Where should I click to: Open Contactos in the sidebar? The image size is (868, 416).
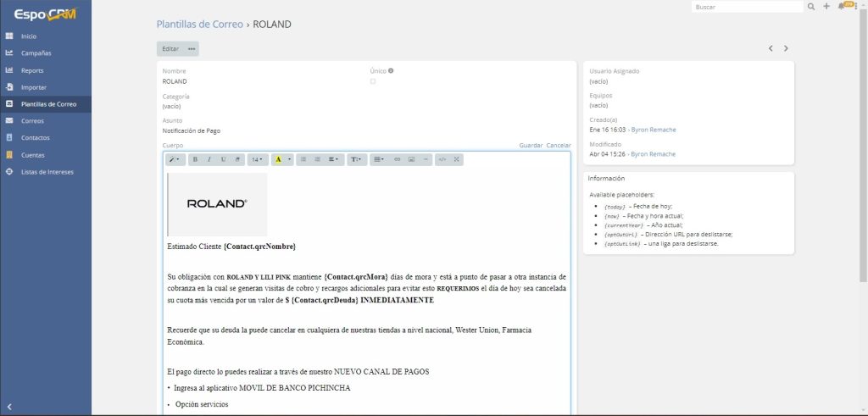click(x=46, y=138)
